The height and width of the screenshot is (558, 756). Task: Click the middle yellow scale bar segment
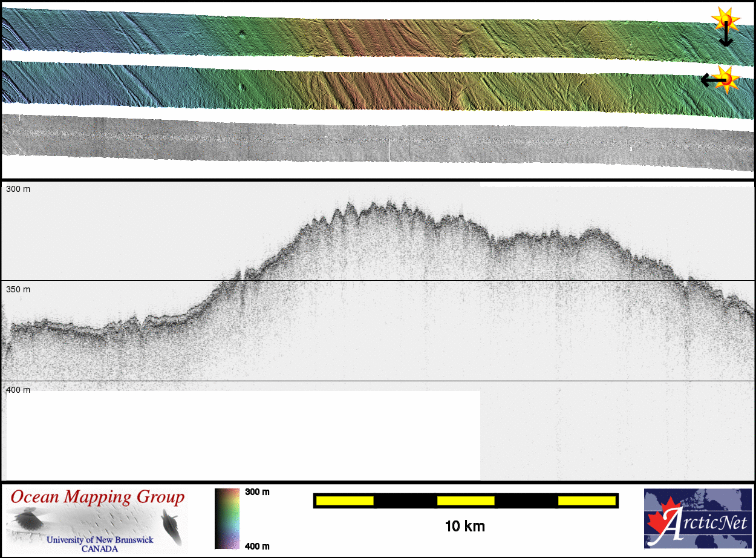(466, 501)
